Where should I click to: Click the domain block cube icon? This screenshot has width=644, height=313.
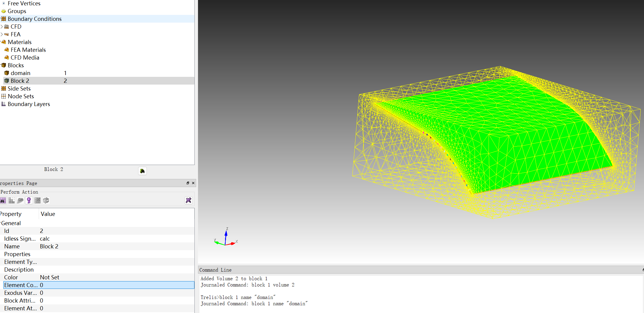point(7,73)
